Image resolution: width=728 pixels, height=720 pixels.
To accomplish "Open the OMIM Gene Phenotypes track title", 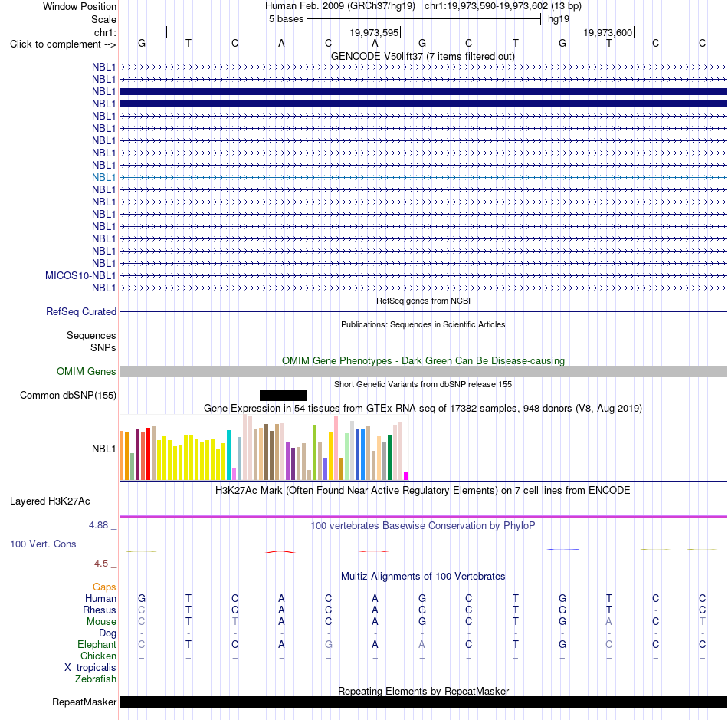I will [x=424, y=361].
